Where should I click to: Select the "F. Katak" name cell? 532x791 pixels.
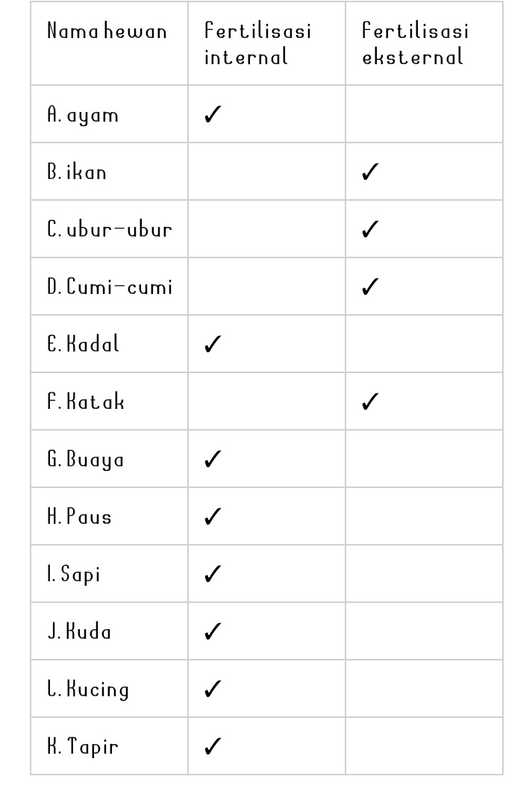click(x=86, y=402)
